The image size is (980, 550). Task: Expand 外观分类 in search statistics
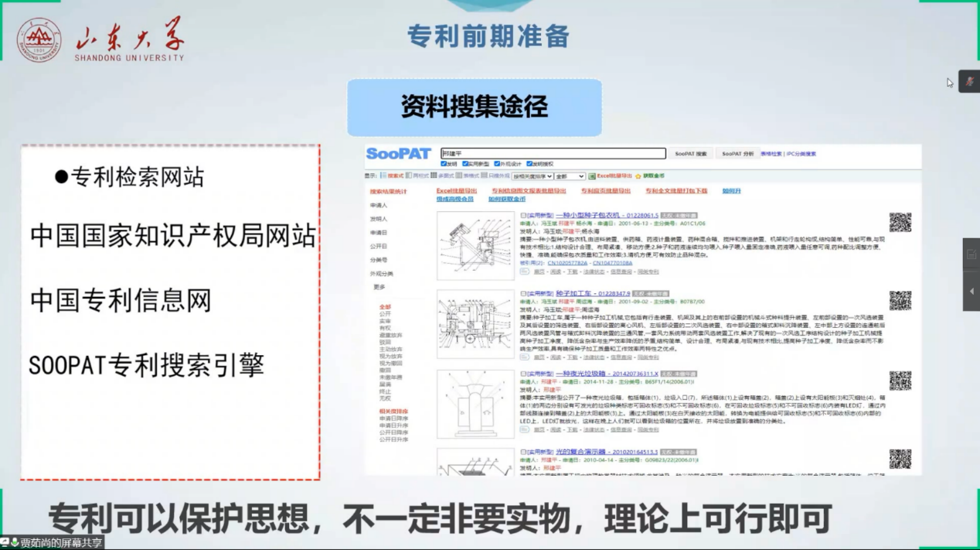click(382, 274)
